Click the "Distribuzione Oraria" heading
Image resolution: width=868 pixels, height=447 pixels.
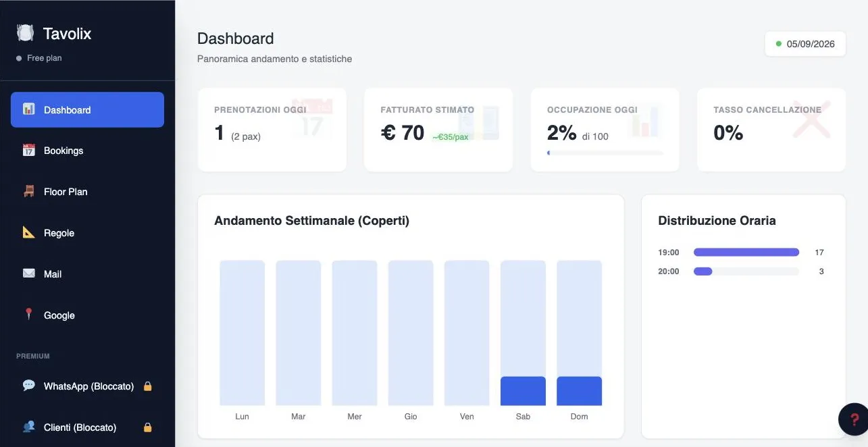click(717, 221)
